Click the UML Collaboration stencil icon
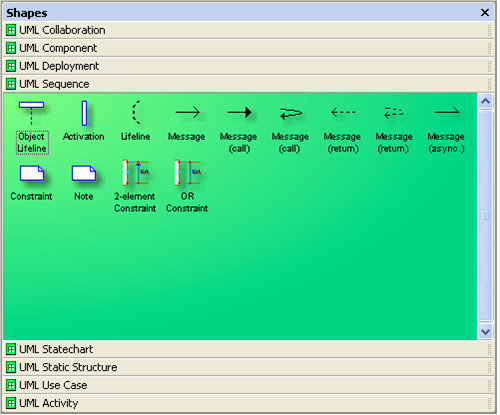This screenshot has height=415, width=500. 11,30
